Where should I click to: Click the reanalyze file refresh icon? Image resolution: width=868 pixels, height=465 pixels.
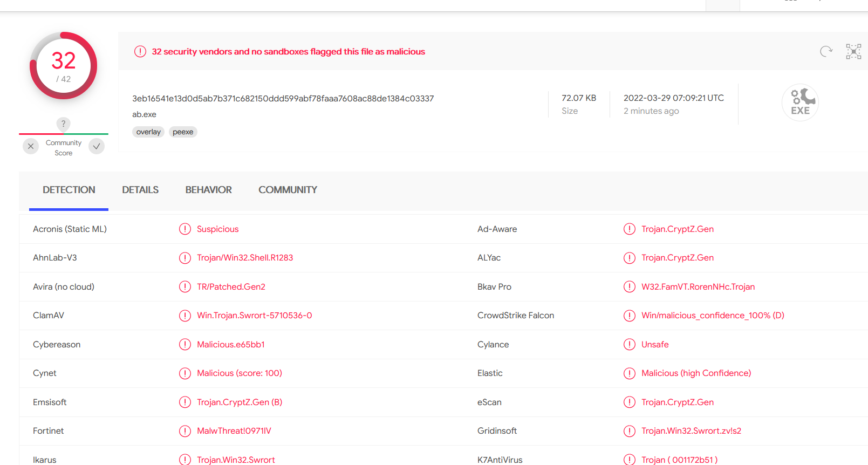[x=826, y=51]
